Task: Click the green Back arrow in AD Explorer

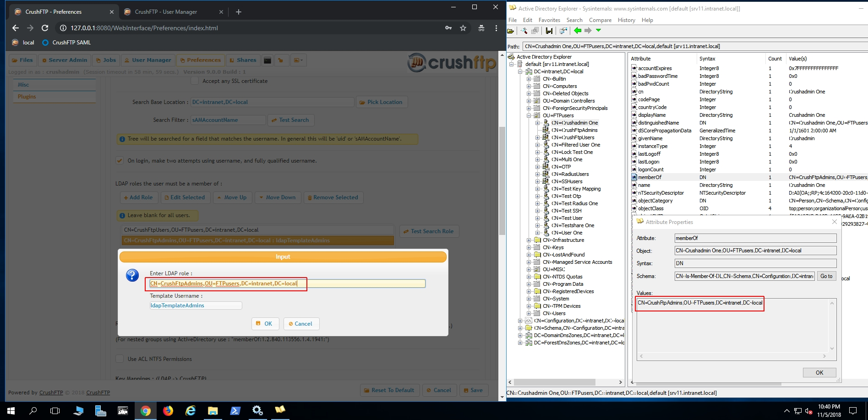Action: (578, 31)
